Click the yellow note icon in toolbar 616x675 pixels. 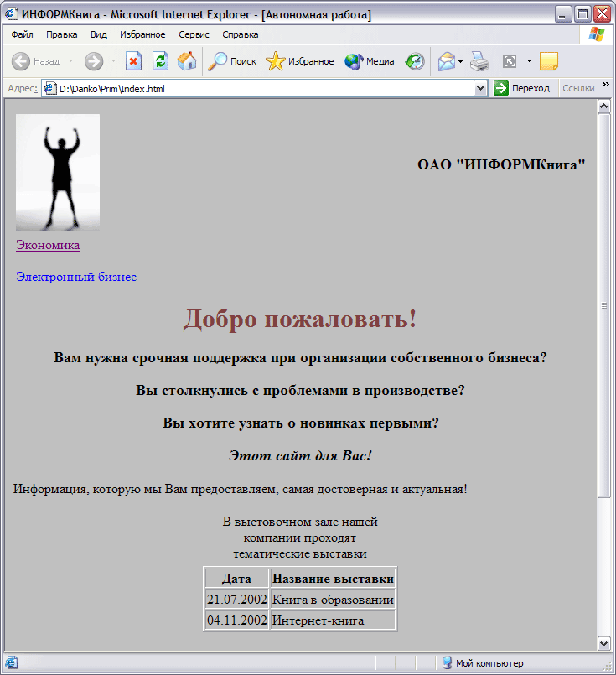click(x=549, y=61)
